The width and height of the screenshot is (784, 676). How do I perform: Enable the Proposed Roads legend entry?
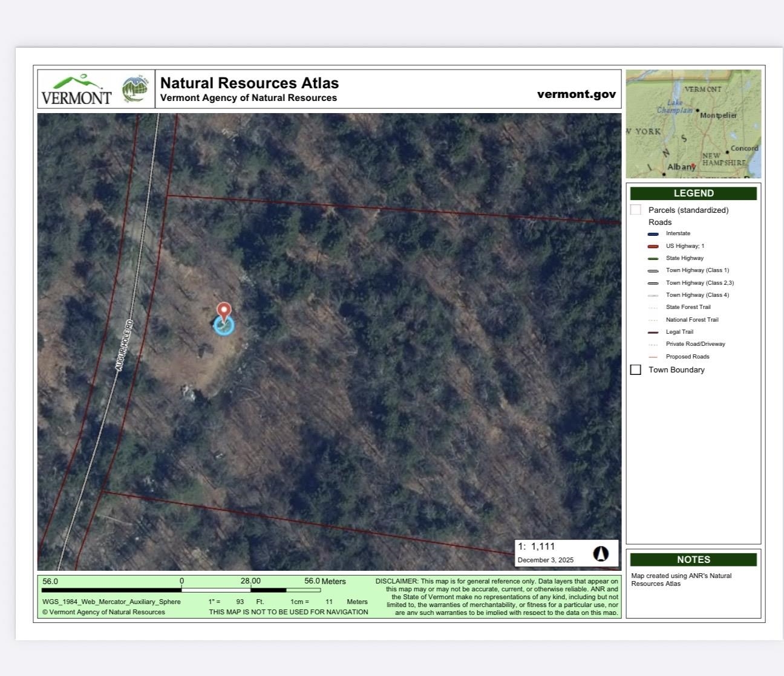tap(653, 356)
